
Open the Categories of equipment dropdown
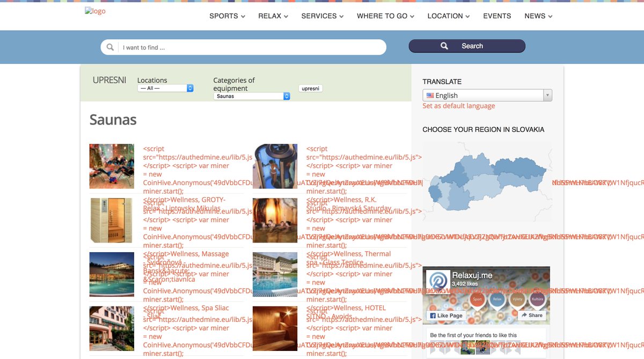pyautogui.click(x=252, y=96)
